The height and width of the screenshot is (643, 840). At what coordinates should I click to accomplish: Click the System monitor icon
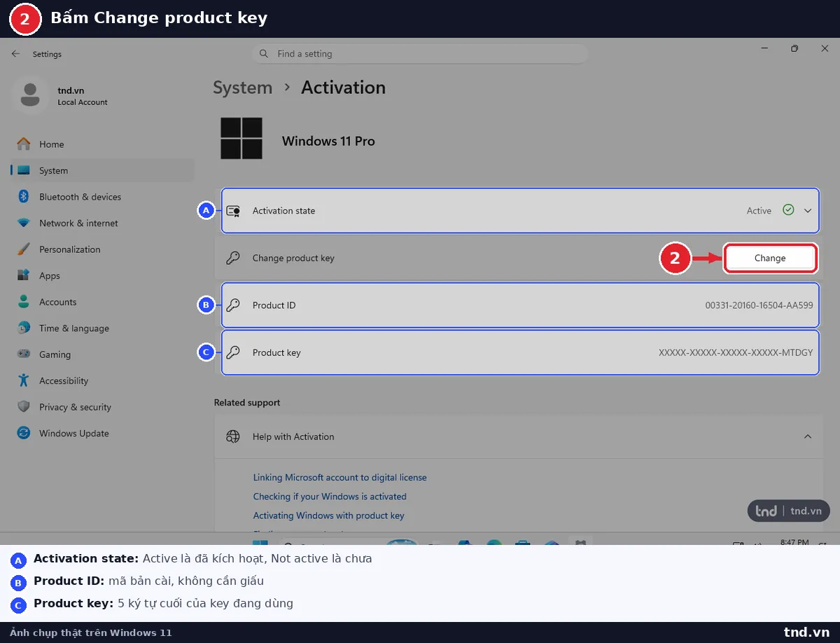coord(24,170)
